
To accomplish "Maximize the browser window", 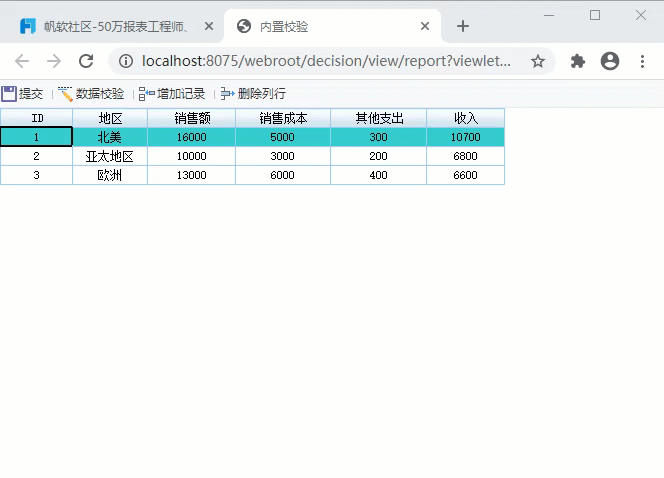I will point(595,15).
